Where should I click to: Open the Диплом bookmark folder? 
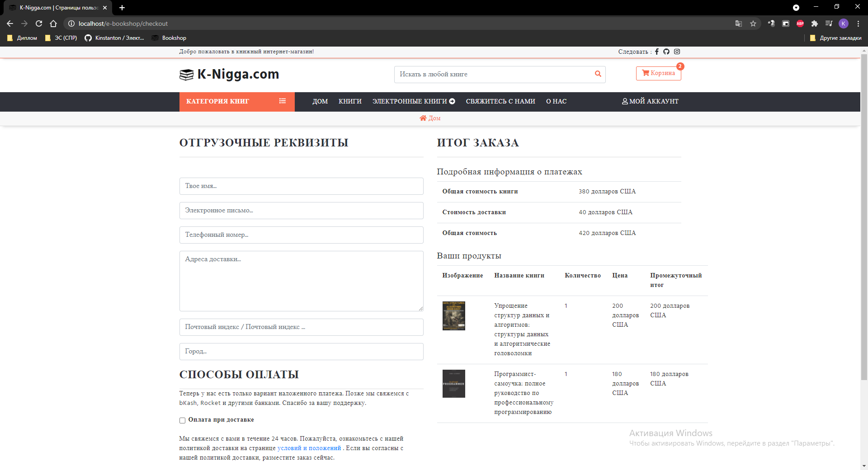point(22,38)
